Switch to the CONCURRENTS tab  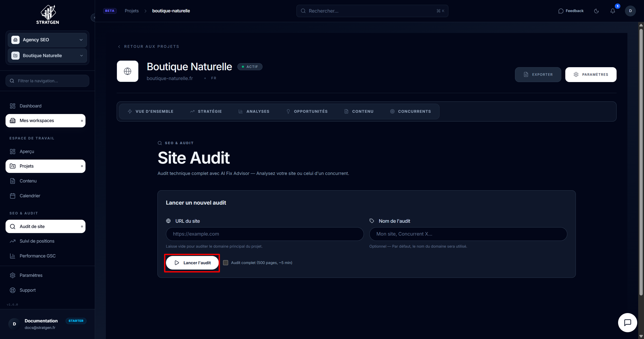click(414, 111)
